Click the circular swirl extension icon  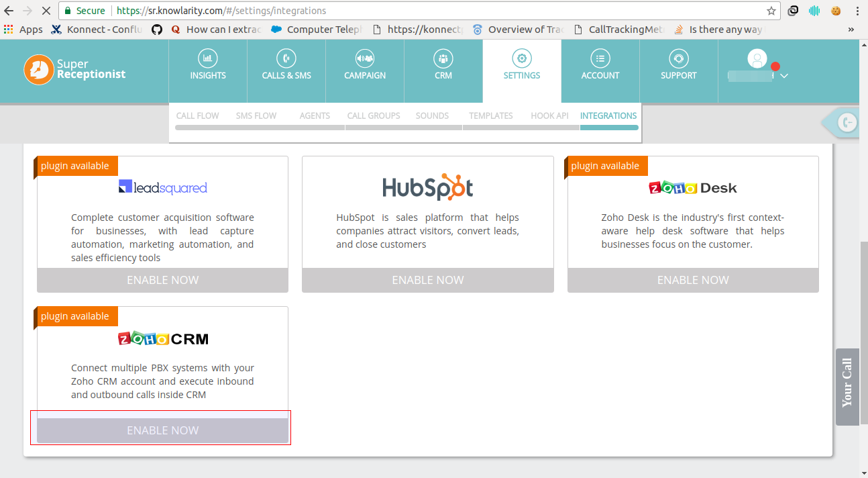[794, 11]
